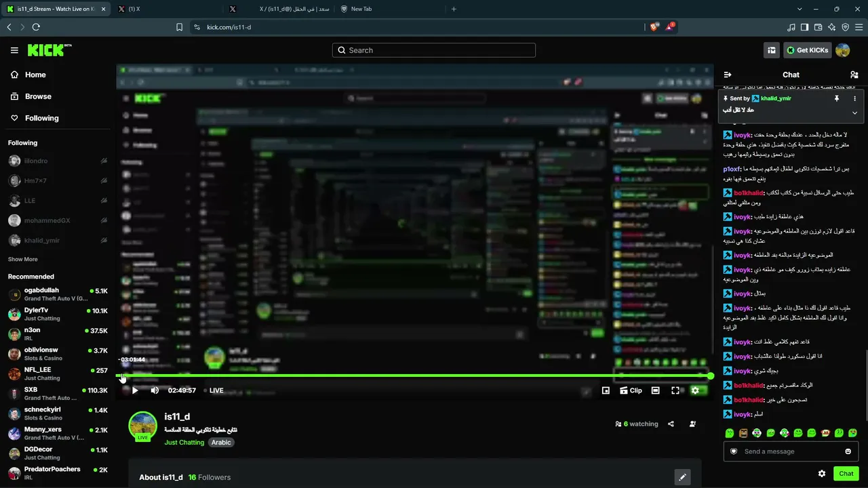
Task: Open the gift chest icon beside Get KICKs
Action: [772, 50]
